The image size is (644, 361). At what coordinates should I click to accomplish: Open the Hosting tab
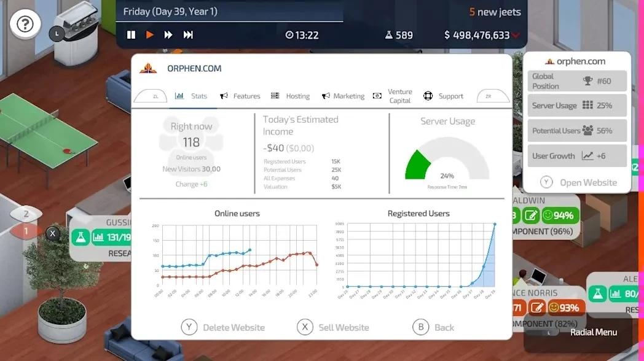point(291,96)
